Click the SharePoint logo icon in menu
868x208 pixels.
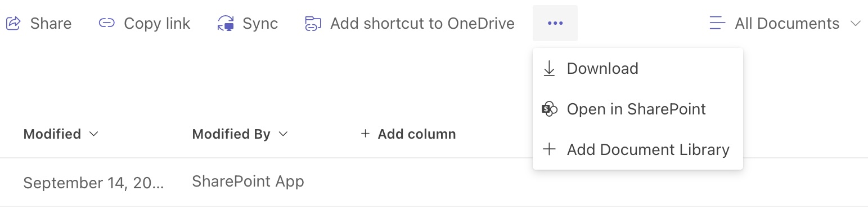tap(549, 109)
